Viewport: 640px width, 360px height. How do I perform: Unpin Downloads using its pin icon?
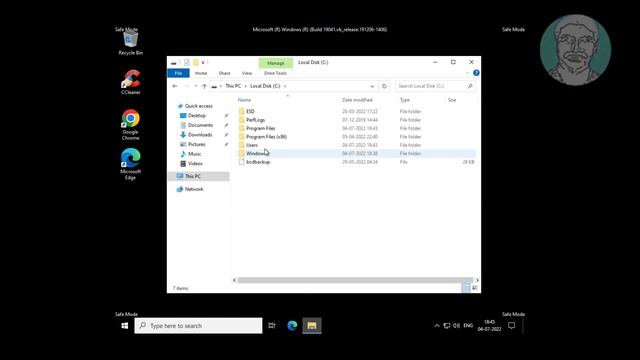(226, 135)
